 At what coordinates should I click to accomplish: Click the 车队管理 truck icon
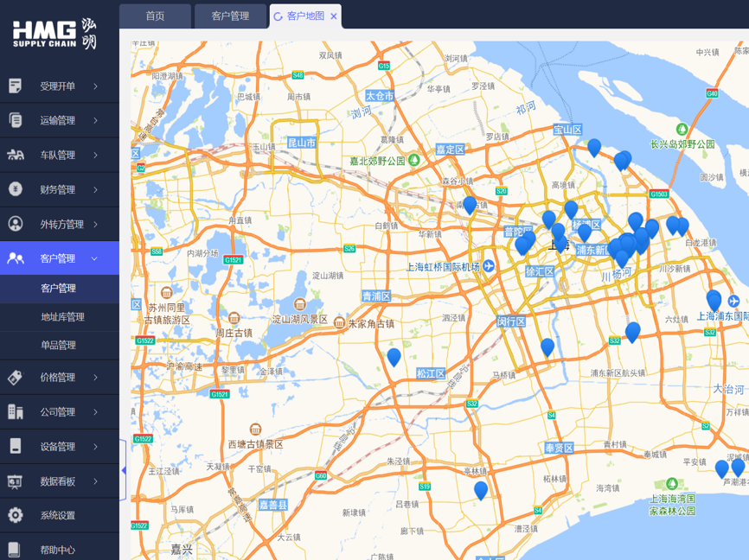16,155
